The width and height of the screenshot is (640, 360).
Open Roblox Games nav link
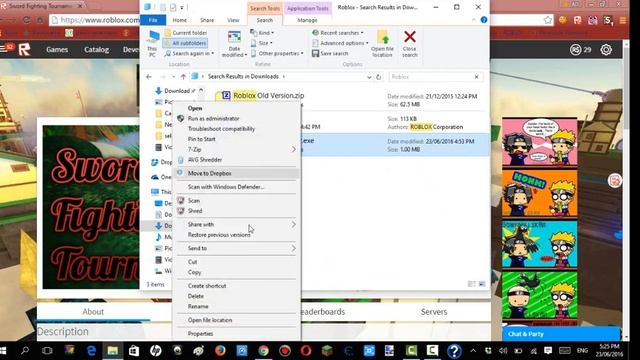(x=57, y=49)
